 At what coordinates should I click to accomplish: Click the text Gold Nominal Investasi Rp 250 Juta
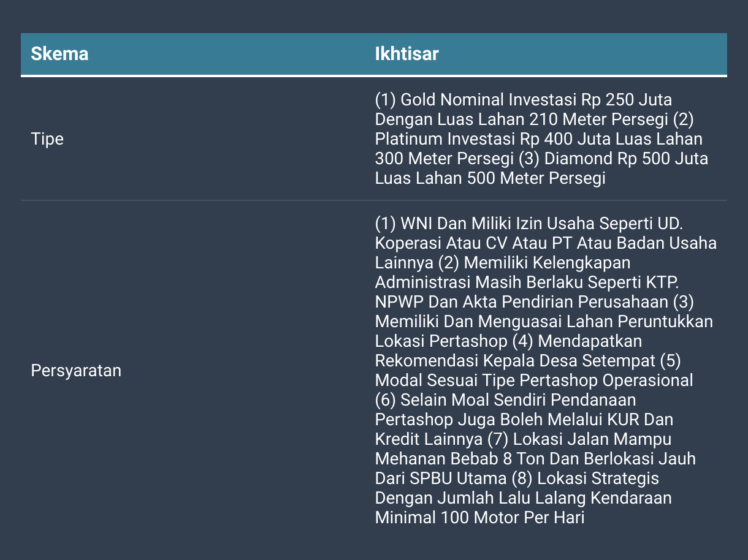pyautogui.click(x=536, y=99)
